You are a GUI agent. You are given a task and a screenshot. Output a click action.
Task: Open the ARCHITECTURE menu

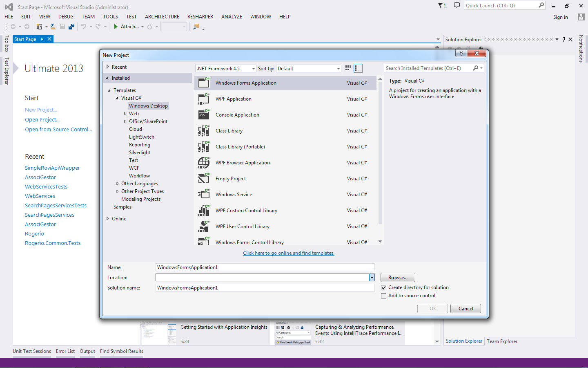(x=162, y=17)
